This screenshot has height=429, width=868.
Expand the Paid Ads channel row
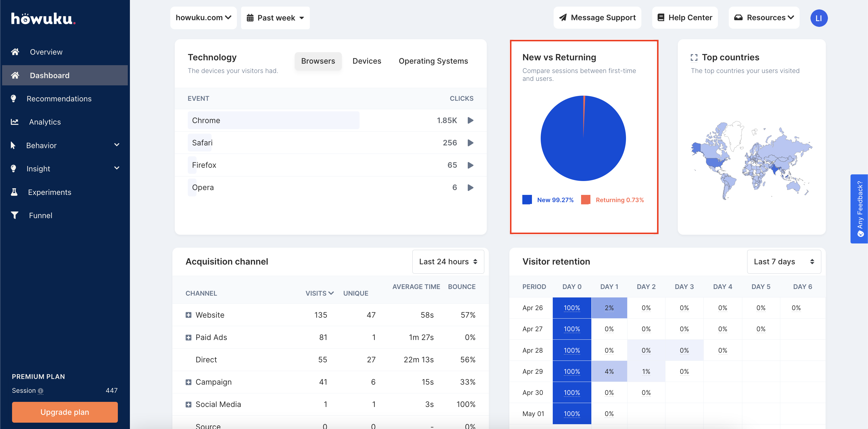click(x=188, y=337)
